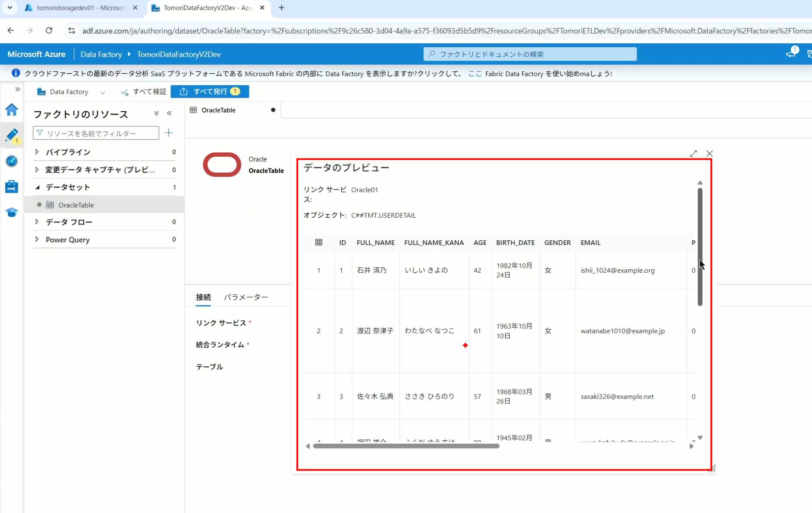
Task: Open the Manage toolbox icon in sidebar
Action: point(12,187)
